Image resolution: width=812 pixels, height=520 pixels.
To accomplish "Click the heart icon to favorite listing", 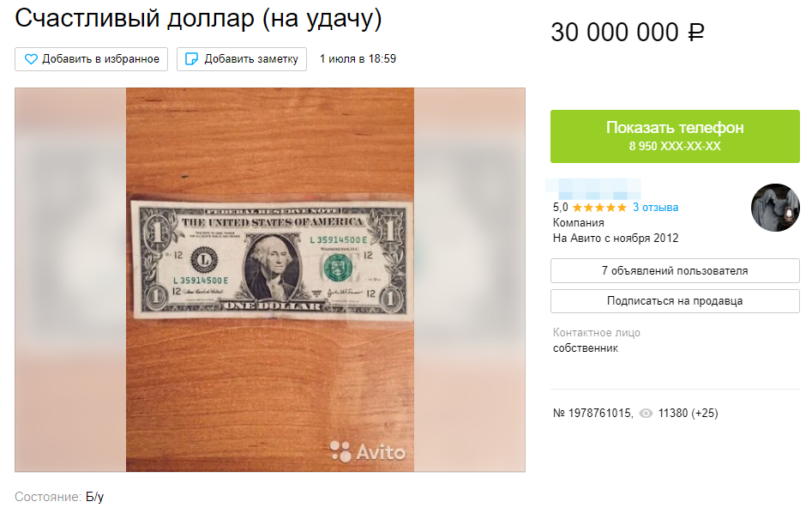I will pyautogui.click(x=31, y=59).
